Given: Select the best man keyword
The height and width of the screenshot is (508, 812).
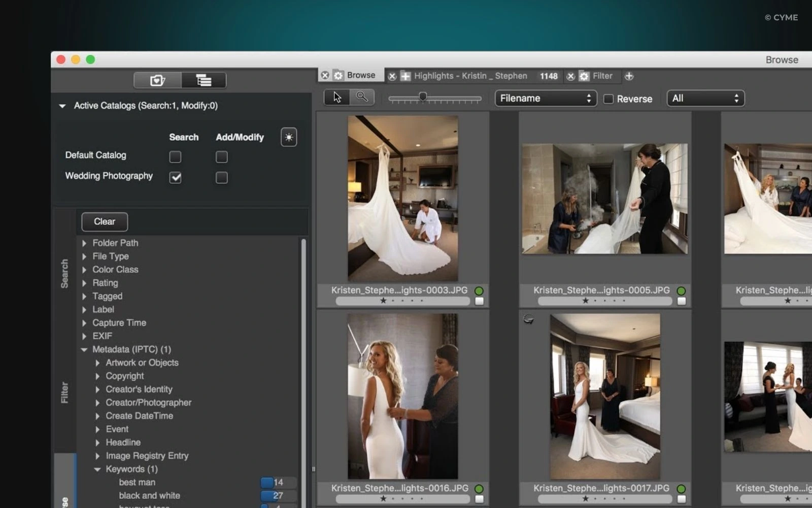Looking at the screenshot, I should (137, 483).
